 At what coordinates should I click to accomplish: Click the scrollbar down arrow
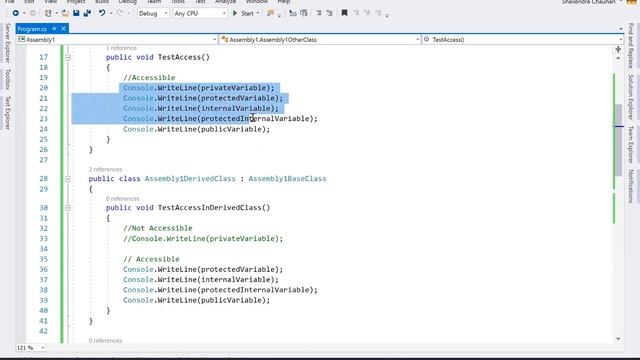[618, 339]
